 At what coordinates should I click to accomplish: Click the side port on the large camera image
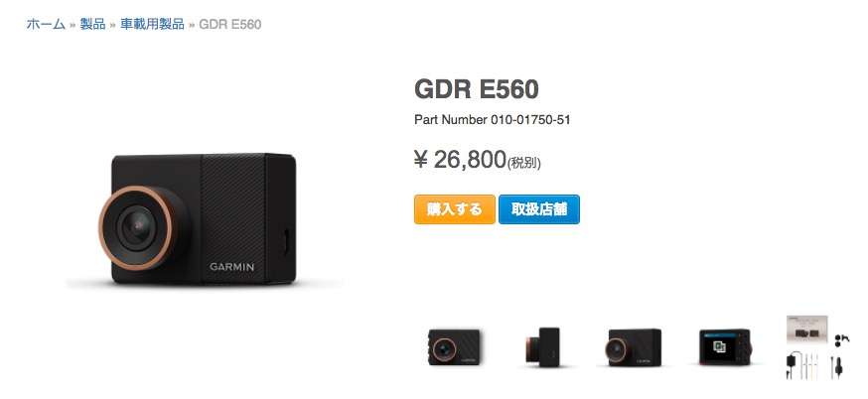pyautogui.click(x=286, y=243)
